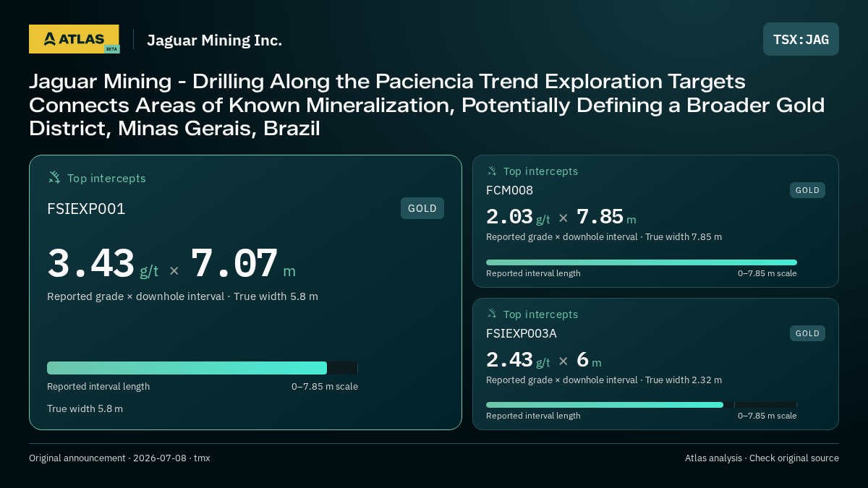Screen dimensions: 868x488
Task: Click the 2.43 g/t grade value
Action: [518, 359]
